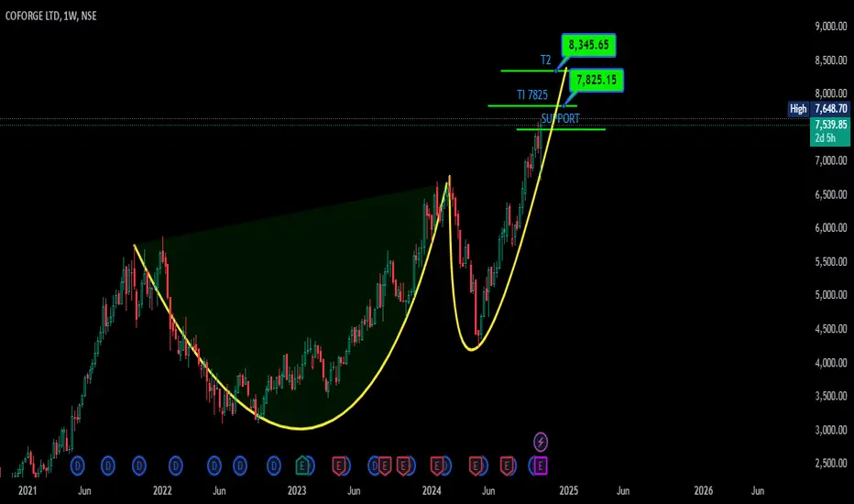Select the dividend D marker nearest Jun 2022 label
The image size is (854, 504).
pos(214,466)
